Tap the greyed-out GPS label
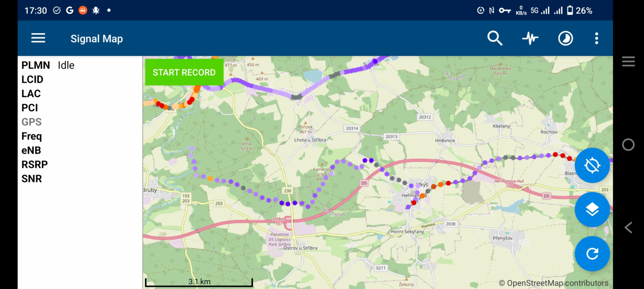This screenshot has height=289, width=644. click(31, 122)
